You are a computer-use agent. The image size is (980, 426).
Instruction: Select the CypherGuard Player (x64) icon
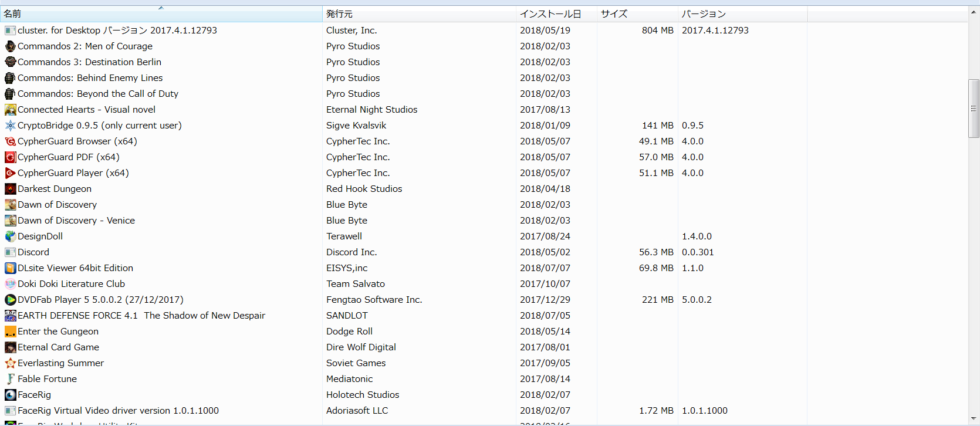(10, 173)
